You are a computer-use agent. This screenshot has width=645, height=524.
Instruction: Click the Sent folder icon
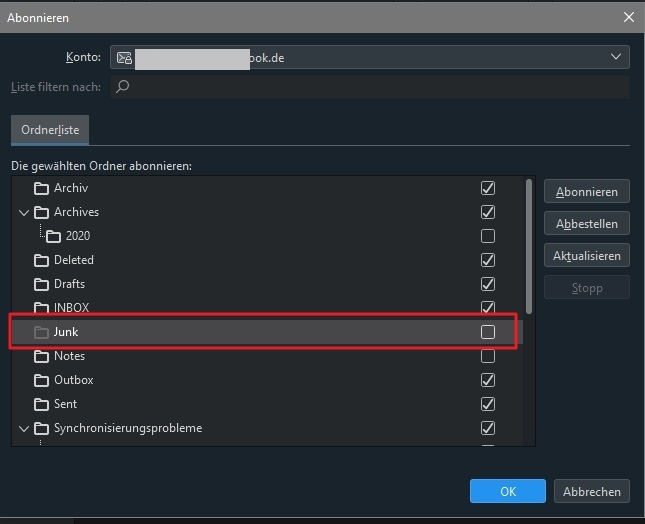tap(41, 404)
